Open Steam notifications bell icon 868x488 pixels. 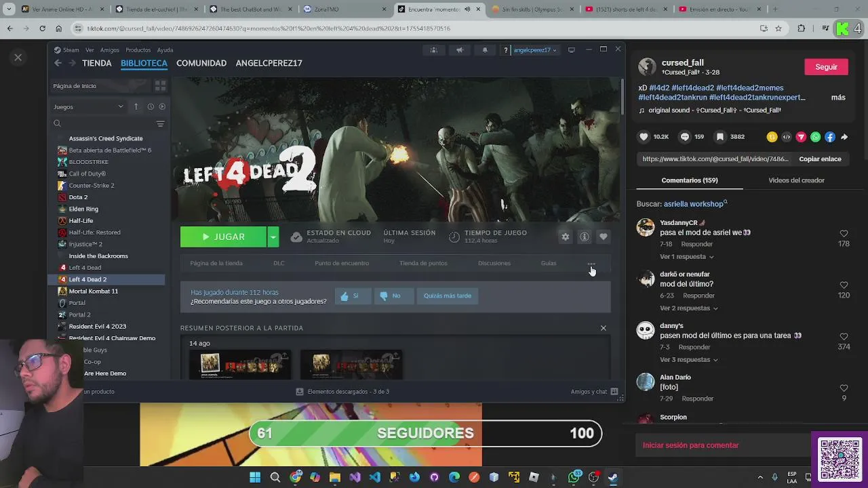coord(484,49)
